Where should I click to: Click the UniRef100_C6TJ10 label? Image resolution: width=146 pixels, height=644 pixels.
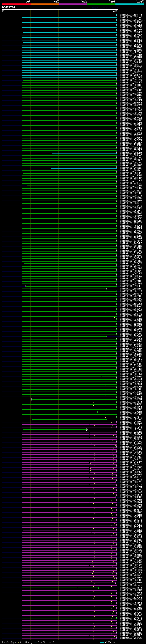pyautogui.click(x=131, y=291)
